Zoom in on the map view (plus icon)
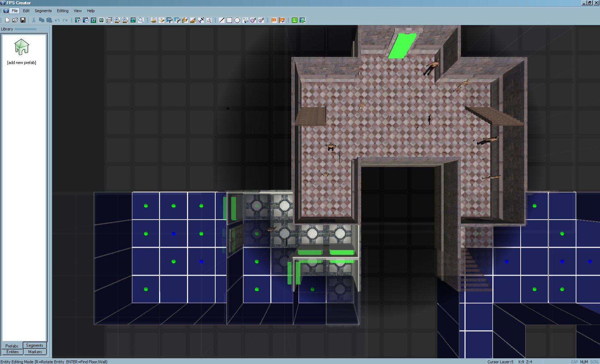Screen dimensions: 600x364 [78, 20]
